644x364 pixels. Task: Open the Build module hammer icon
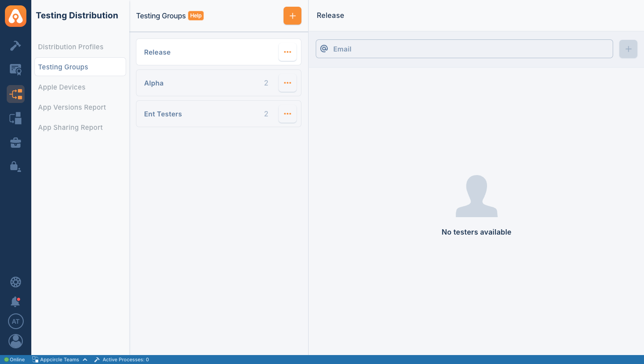(x=16, y=45)
